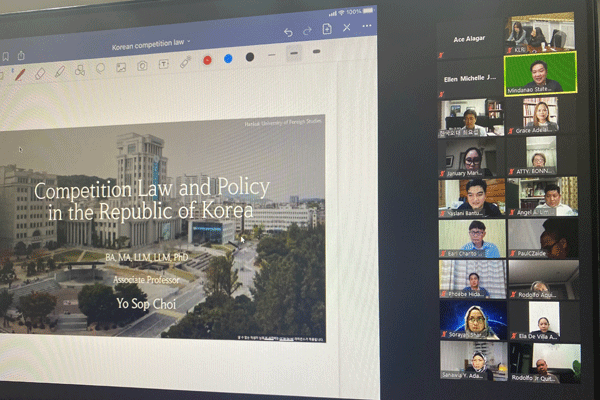600x400 pixels.
Task: Select the Sanavia Y. Ada... video tile
Action: coord(474,361)
